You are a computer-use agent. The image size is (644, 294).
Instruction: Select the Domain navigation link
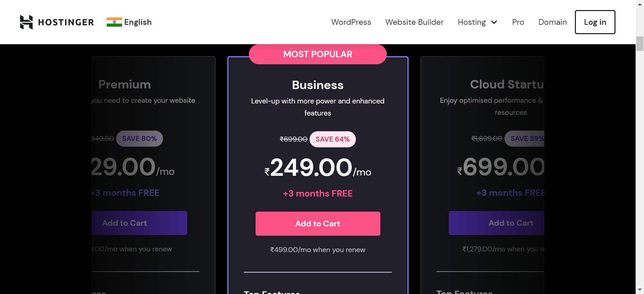coord(552,22)
